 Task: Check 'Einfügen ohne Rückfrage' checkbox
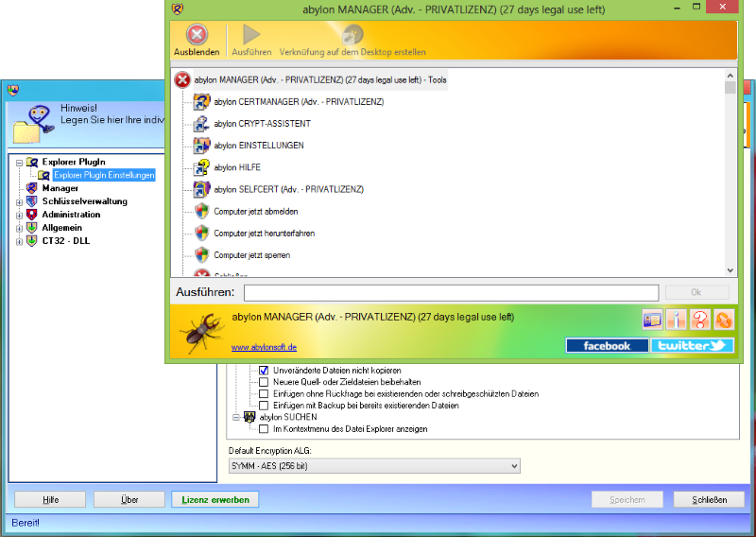point(264,393)
